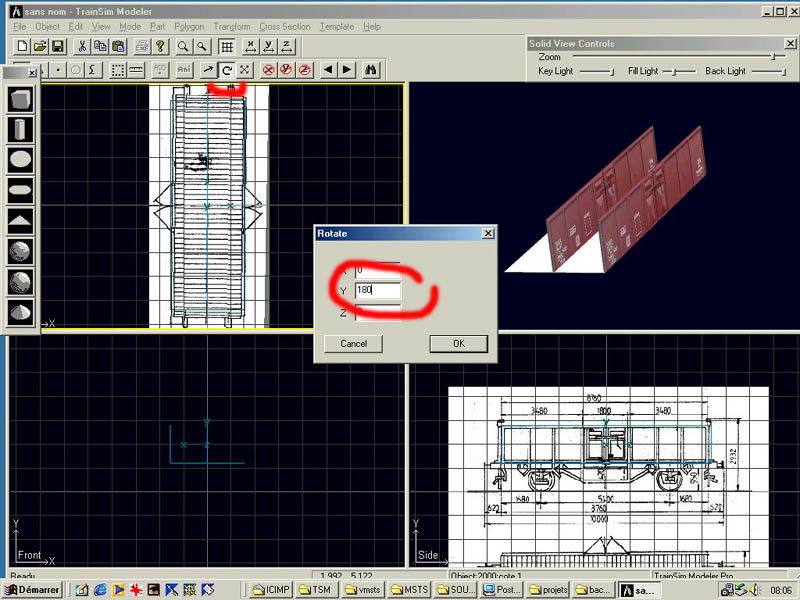The image size is (800, 600).
Task: Click the Cut scissors icon
Action: coord(82,47)
